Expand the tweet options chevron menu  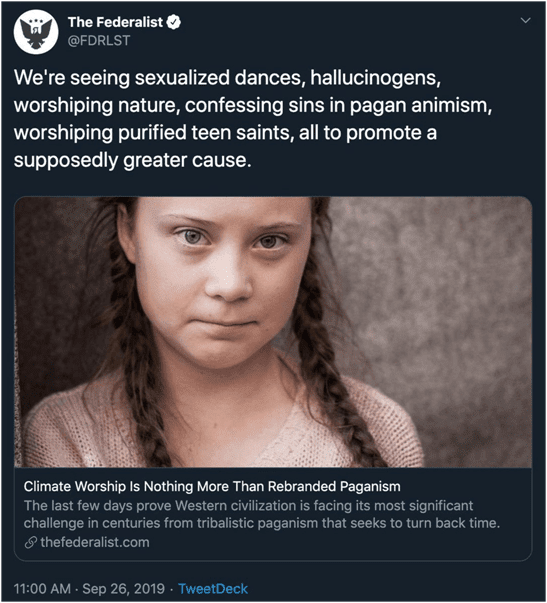click(525, 20)
